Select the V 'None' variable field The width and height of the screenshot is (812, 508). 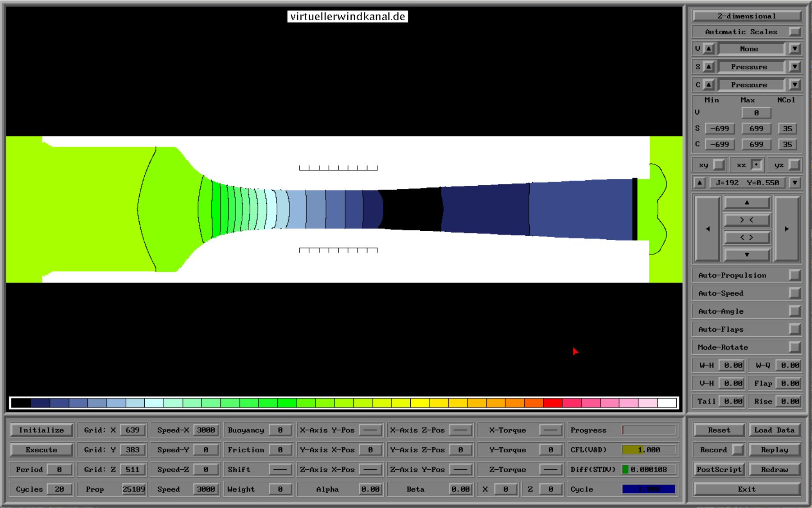[751, 49]
